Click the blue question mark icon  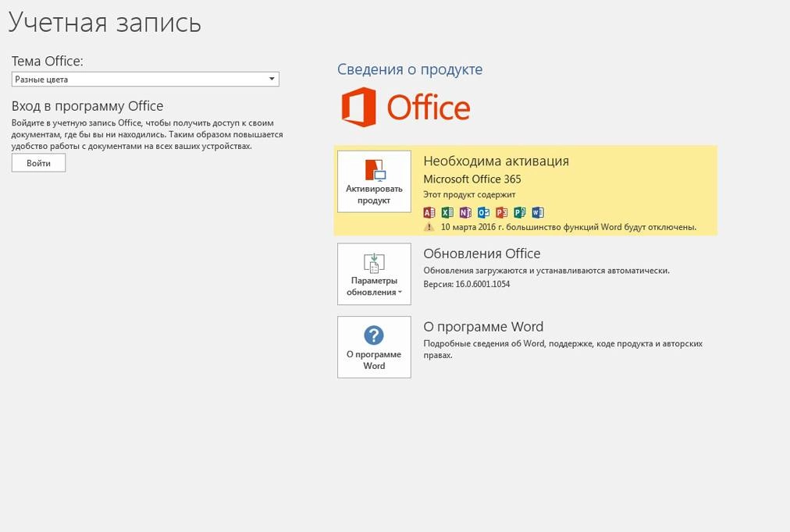(374, 335)
